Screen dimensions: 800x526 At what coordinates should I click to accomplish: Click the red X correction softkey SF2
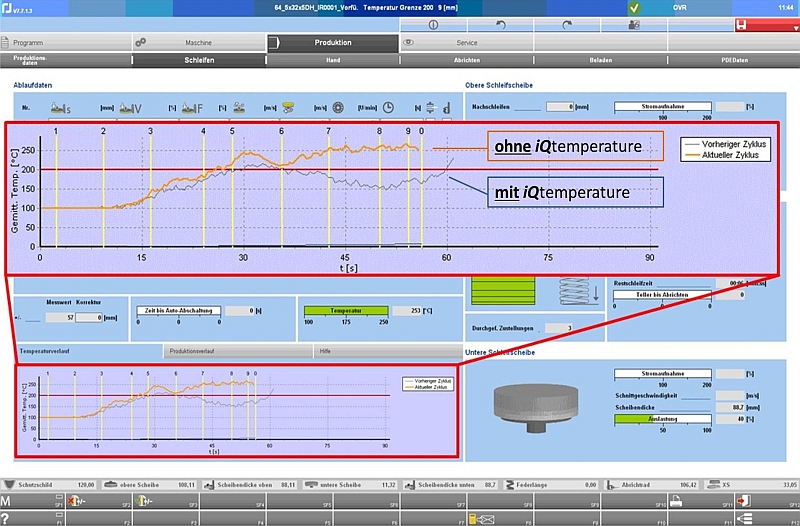[x=99, y=501]
